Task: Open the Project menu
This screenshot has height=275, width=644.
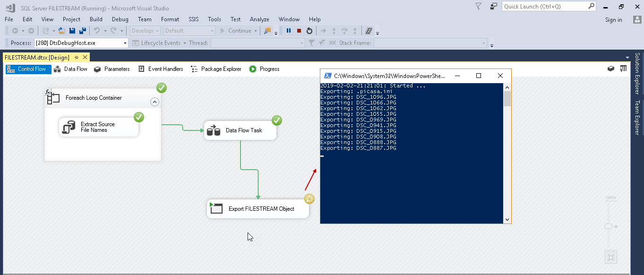Action: pyautogui.click(x=72, y=19)
